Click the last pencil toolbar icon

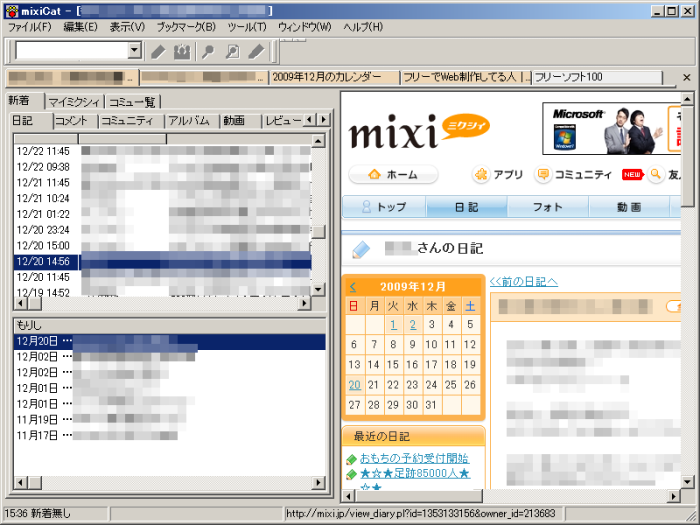257,52
